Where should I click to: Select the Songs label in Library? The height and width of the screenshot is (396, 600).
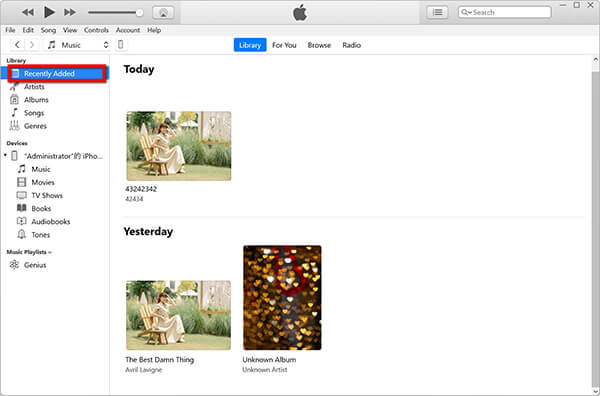(34, 113)
